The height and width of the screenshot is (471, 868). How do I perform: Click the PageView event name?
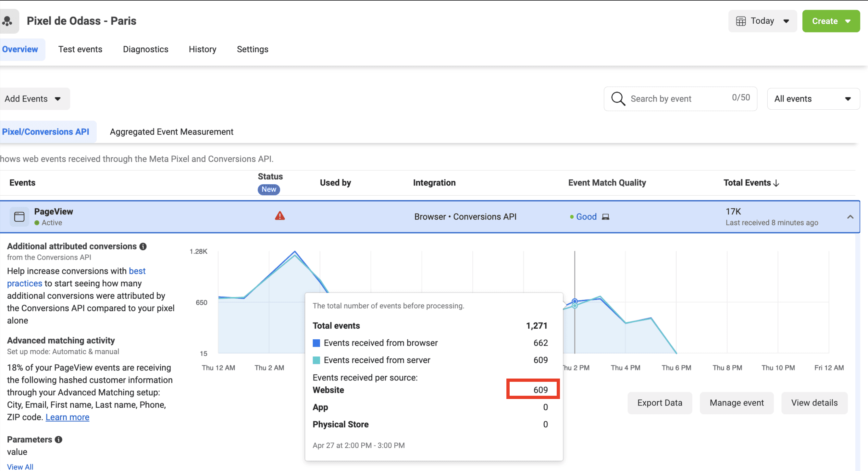54,212
